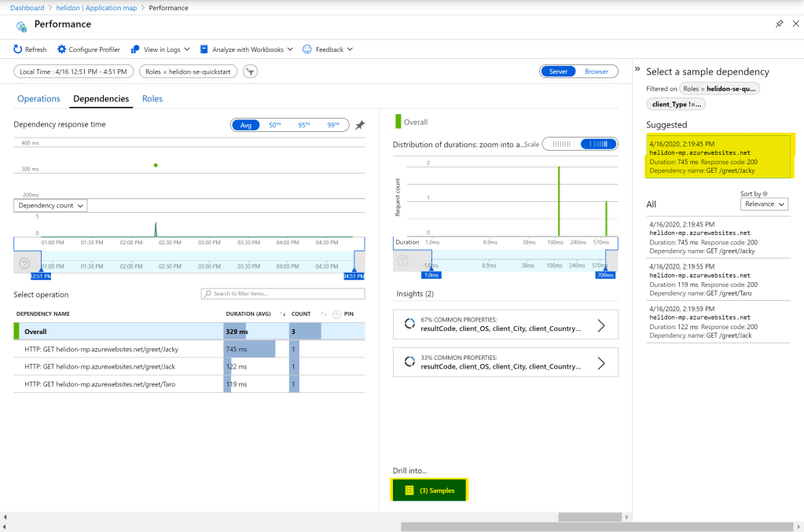Click the Refresh icon in toolbar

(x=18, y=50)
